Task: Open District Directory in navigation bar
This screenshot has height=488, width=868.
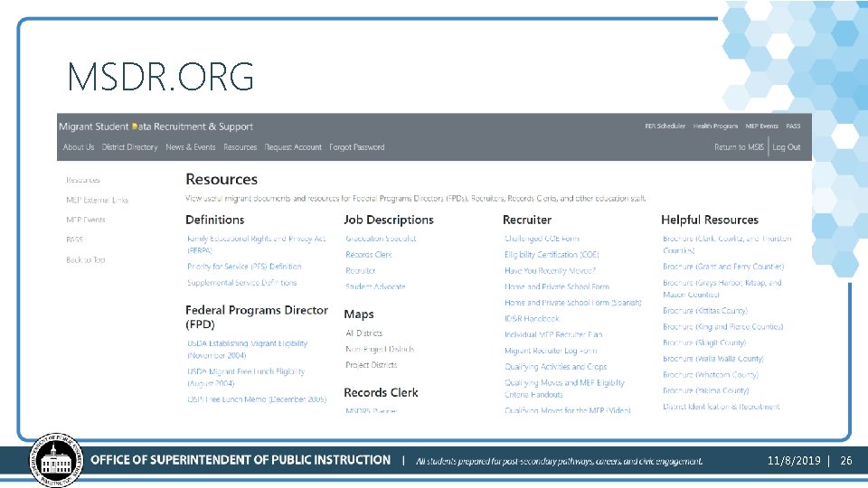Action: 129,147
